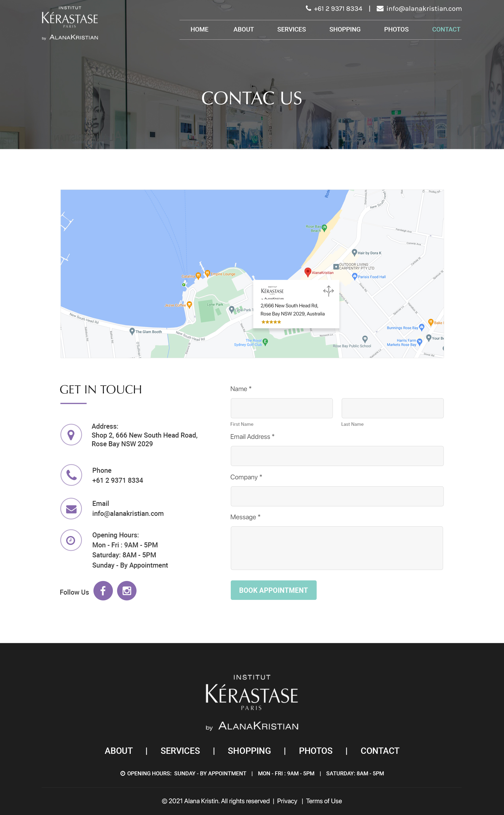This screenshot has width=504, height=815.
Task: Click the header email address link
Action: pos(424,9)
